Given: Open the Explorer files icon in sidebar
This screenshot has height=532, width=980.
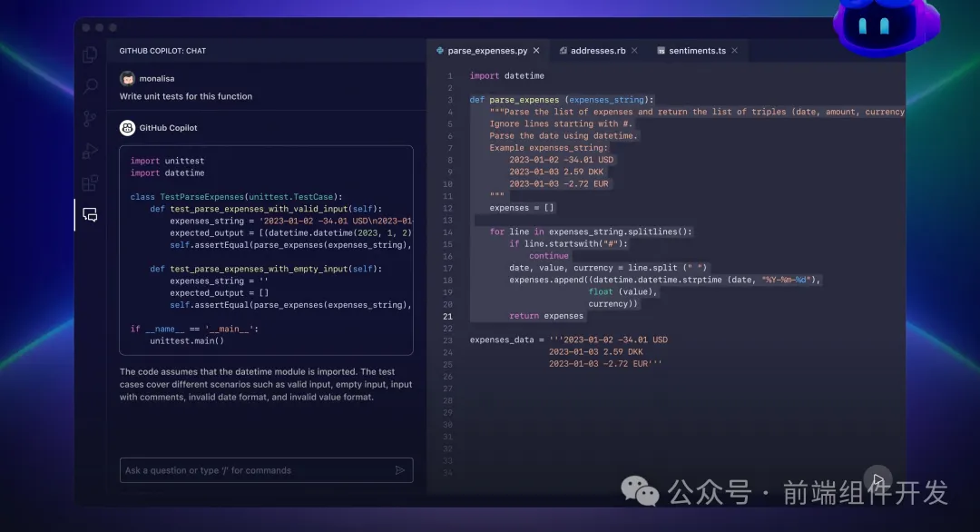Looking at the screenshot, I should (90, 54).
